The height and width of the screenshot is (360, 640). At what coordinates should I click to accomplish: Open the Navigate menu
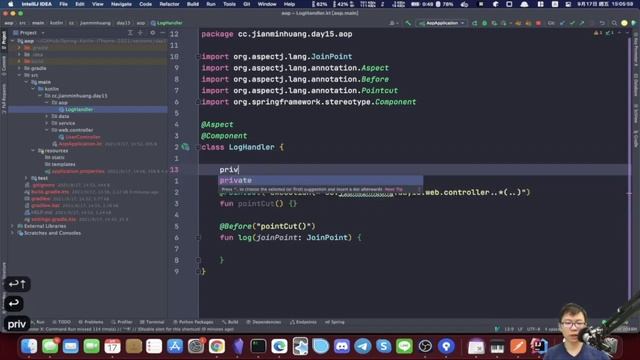(x=121, y=4)
